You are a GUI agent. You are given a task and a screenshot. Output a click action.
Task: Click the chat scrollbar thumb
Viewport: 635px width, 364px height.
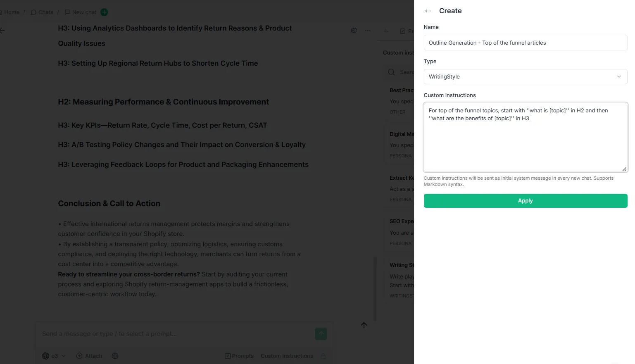(x=375, y=289)
